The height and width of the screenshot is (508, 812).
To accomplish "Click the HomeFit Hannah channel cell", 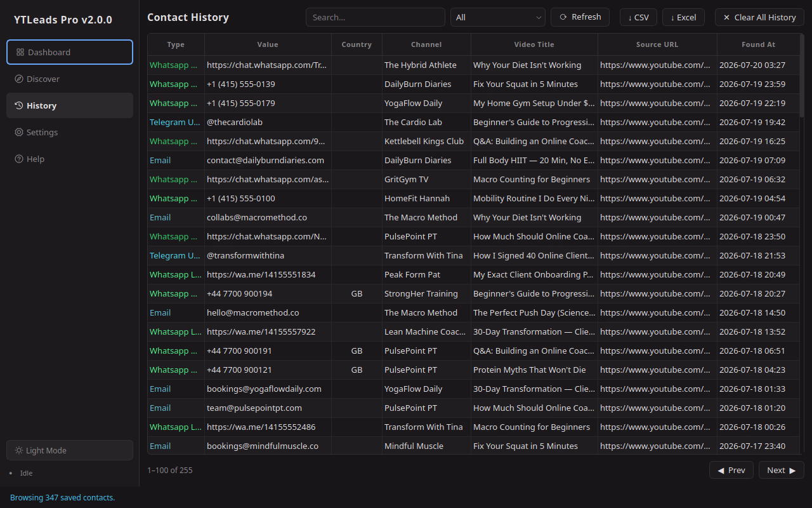I will click(426, 198).
